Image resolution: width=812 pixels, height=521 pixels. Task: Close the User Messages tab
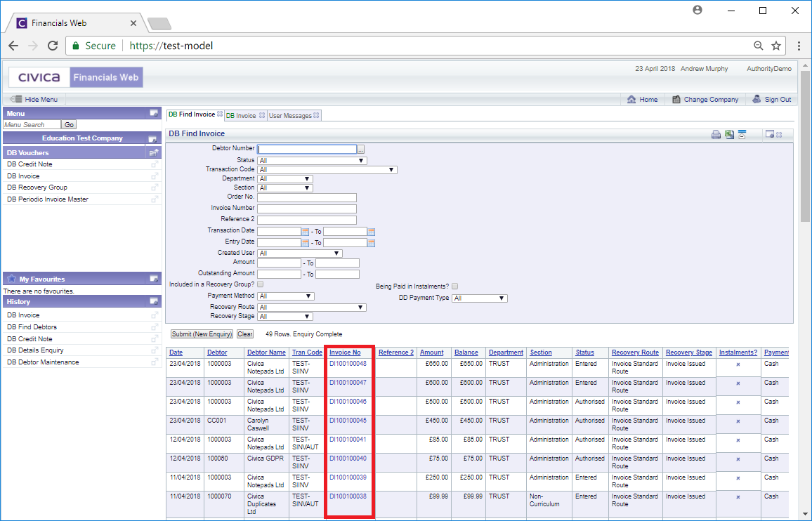316,115
